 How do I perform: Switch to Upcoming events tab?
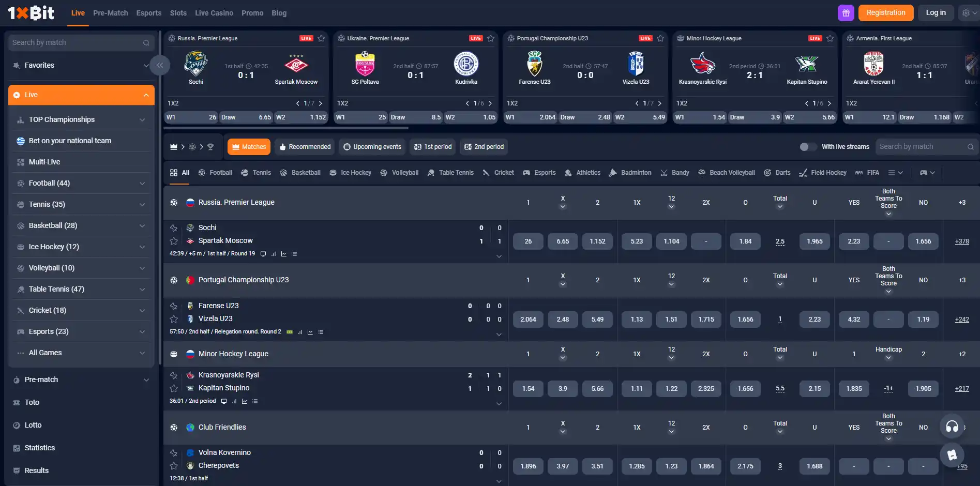[372, 147]
